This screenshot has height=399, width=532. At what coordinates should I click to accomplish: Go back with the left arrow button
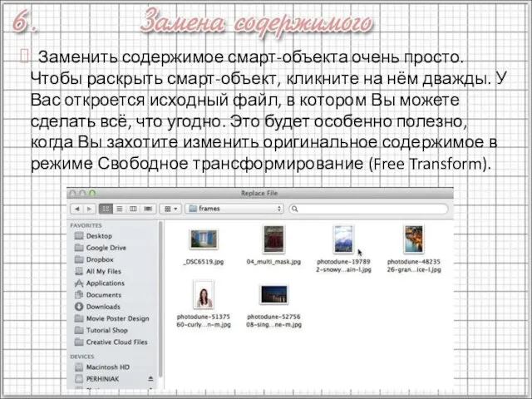(77, 209)
